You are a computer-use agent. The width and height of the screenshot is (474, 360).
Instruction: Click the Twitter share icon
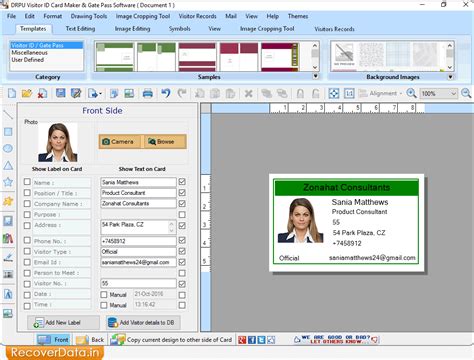coord(262,340)
